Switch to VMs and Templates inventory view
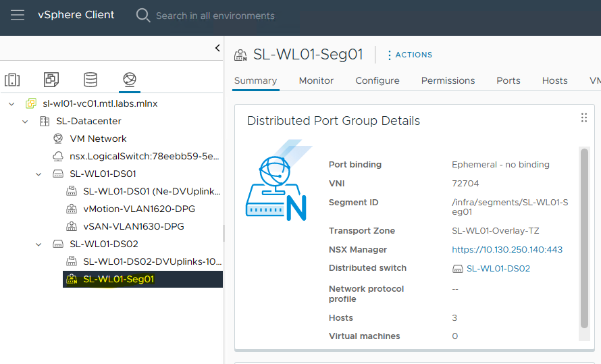Viewport: 601px width, 364px height. point(51,79)
